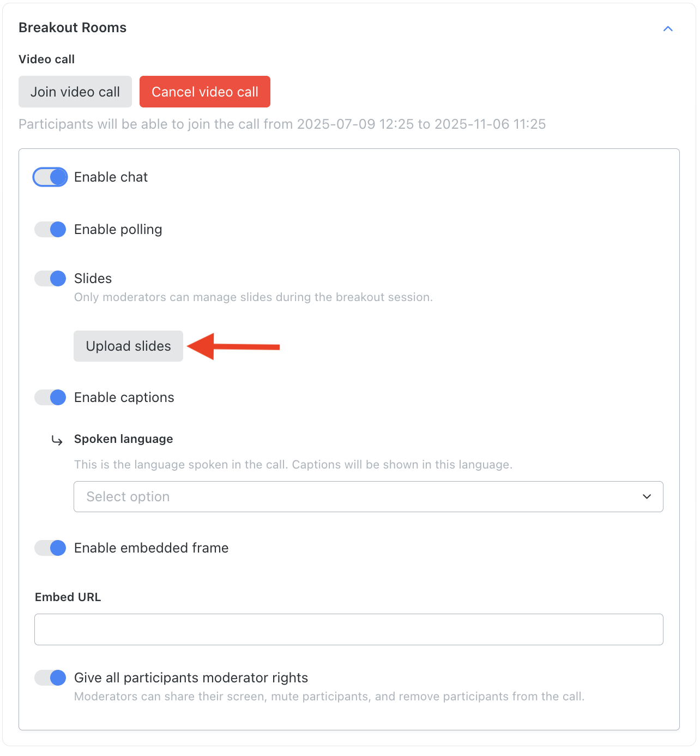Toggle the Enable chat switch
The width and height of the screenshot is (700, 756).
[50, 177]
